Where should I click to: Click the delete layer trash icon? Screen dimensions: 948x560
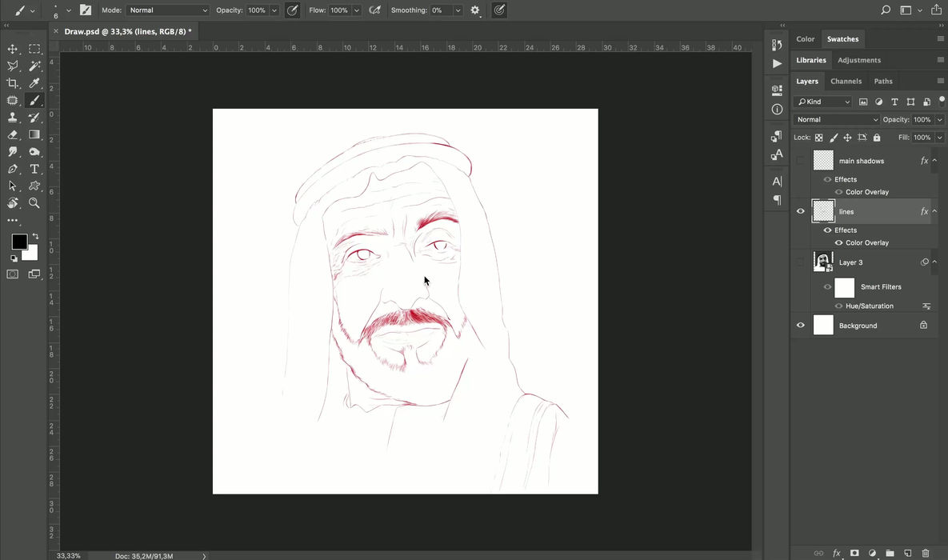(926, 553)
